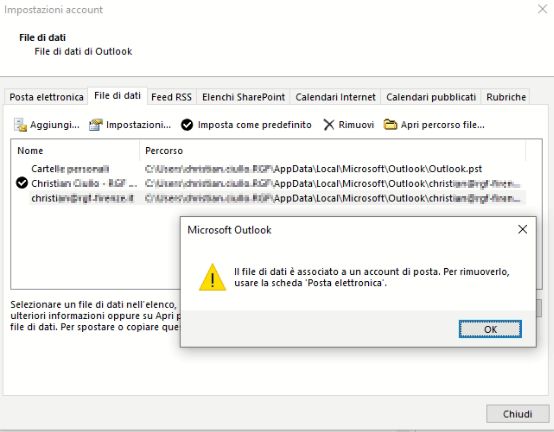
Task: Click the Chiudi button
Action: tap(518, 414)
